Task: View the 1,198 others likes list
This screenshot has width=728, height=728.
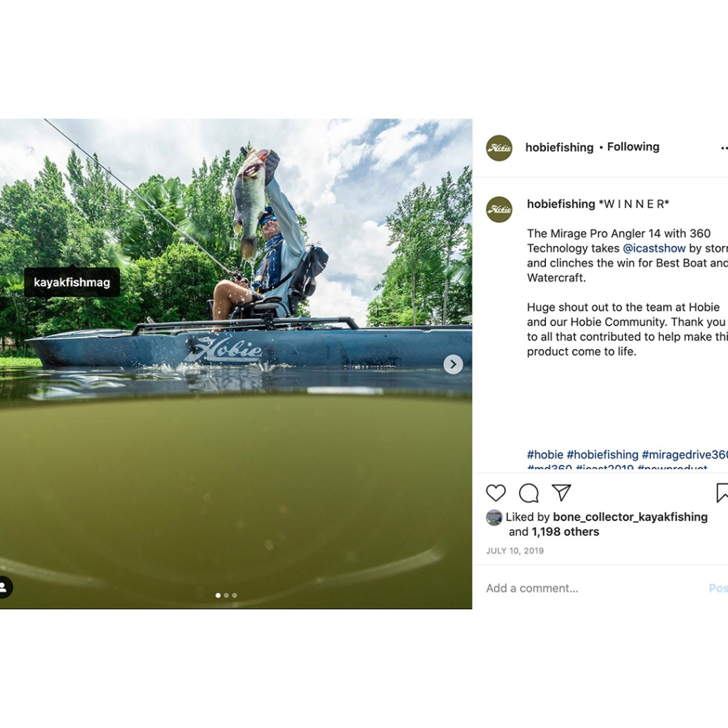Action: [565, 532]
